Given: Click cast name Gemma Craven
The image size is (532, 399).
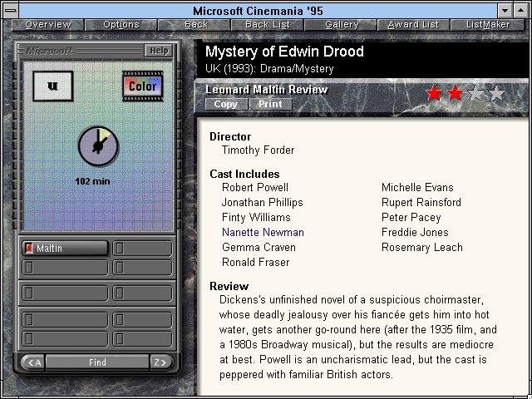Looking at the screenshot, I should point(259,248).
